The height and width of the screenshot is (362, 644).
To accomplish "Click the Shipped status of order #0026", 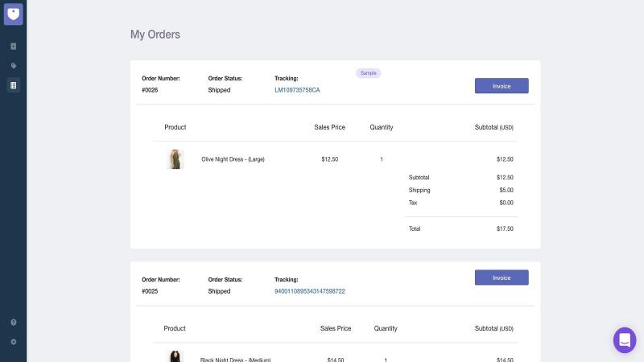I will pyautogui.click(x=219, y=90).
